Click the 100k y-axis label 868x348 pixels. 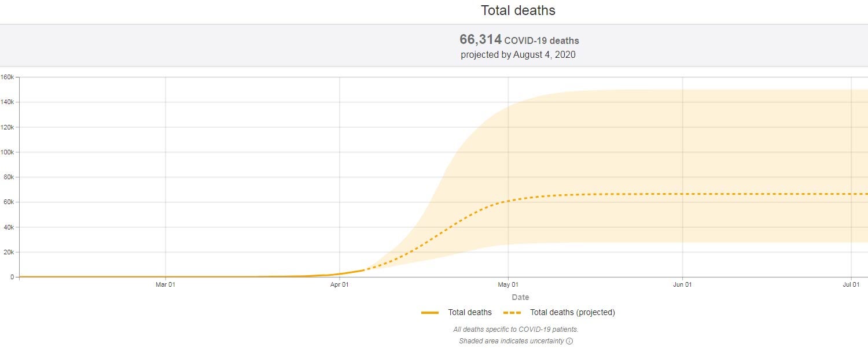click(7, 152)
